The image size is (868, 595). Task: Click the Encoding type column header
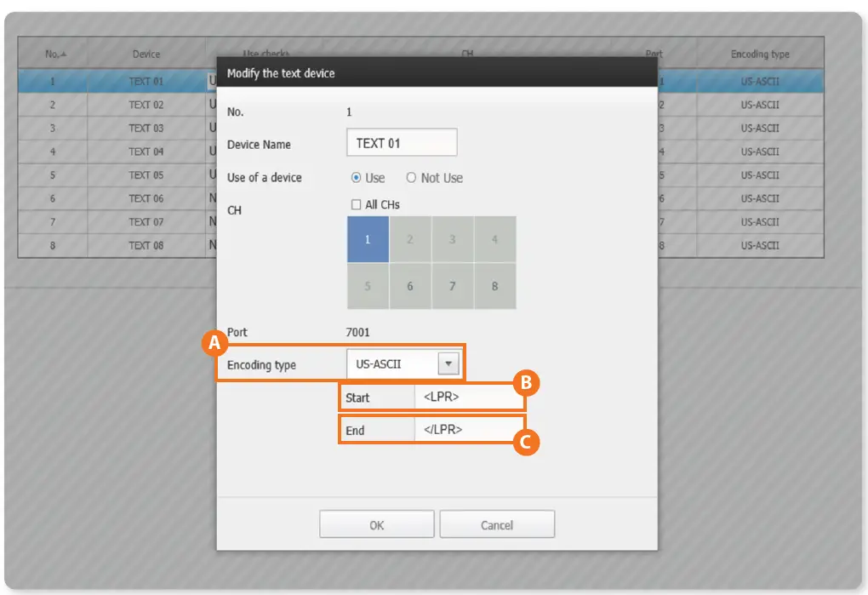coord(760,54)
